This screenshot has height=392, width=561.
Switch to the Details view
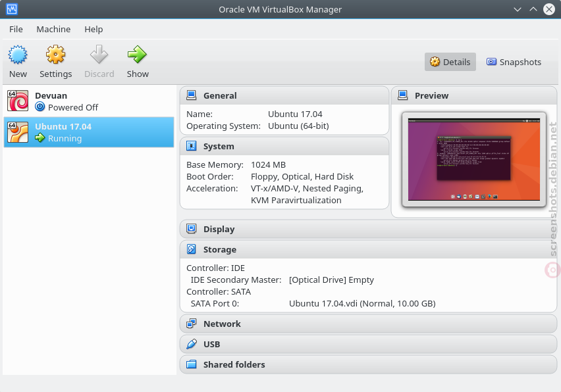pyautogui.click(x=450, y=62)
